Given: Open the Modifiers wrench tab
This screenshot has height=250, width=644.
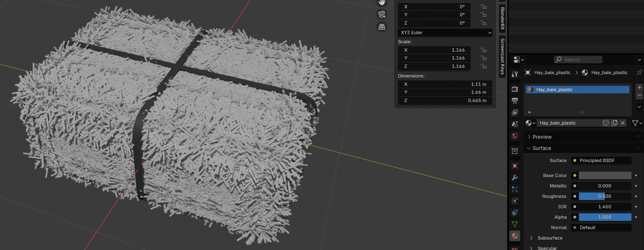Looking at the screenshot, I should coord(515,177).
